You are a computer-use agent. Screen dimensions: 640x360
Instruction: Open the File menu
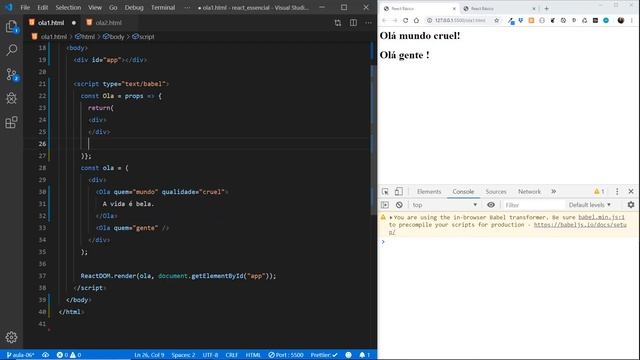coord(25,8)
